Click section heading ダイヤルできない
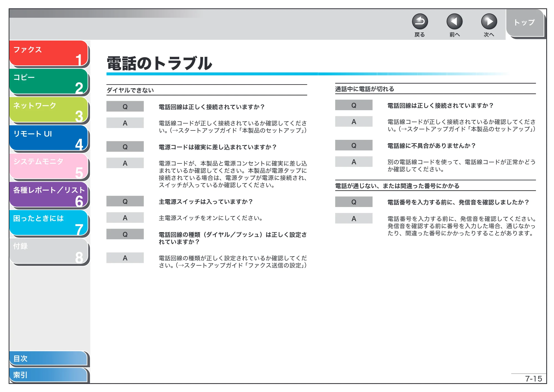The image size is (554, 392). (130, 90)
